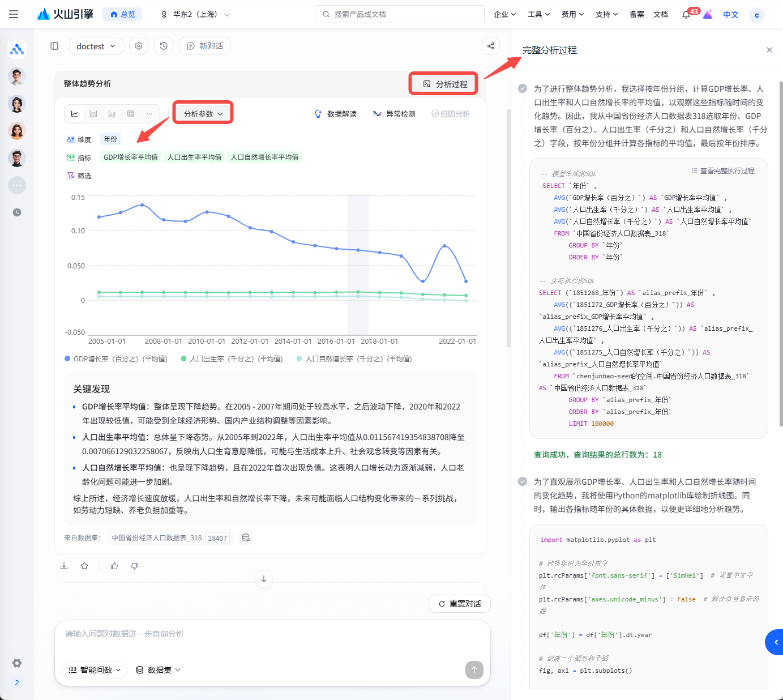Image resolution: width=783 pixels, height=700 pixels.
Task: Click the 分析过程 button
Action: 444,84
